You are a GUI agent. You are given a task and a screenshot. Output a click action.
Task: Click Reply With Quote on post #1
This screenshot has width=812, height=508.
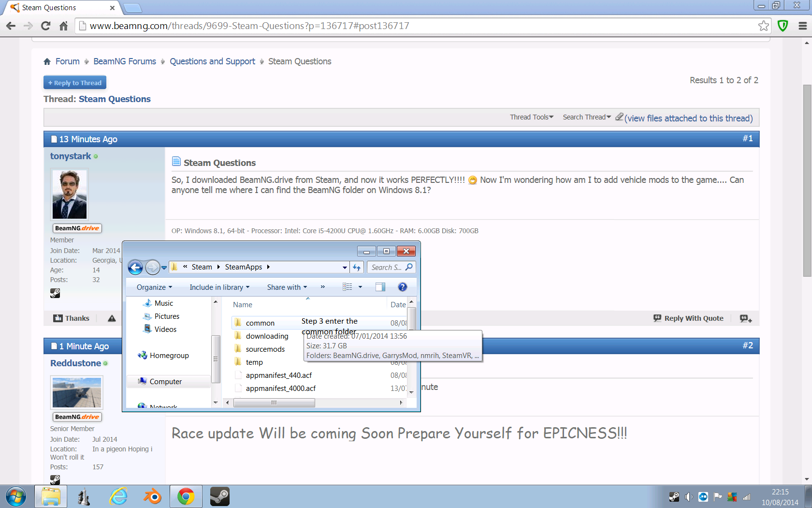click(x=688, y=318)
